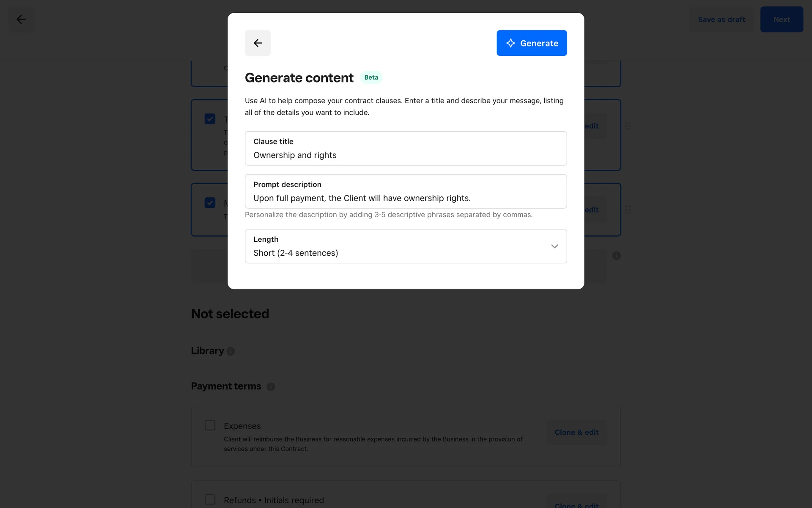Click the page back arrow at top left
This screenshot has width=812, height=508.
[21, 19]
